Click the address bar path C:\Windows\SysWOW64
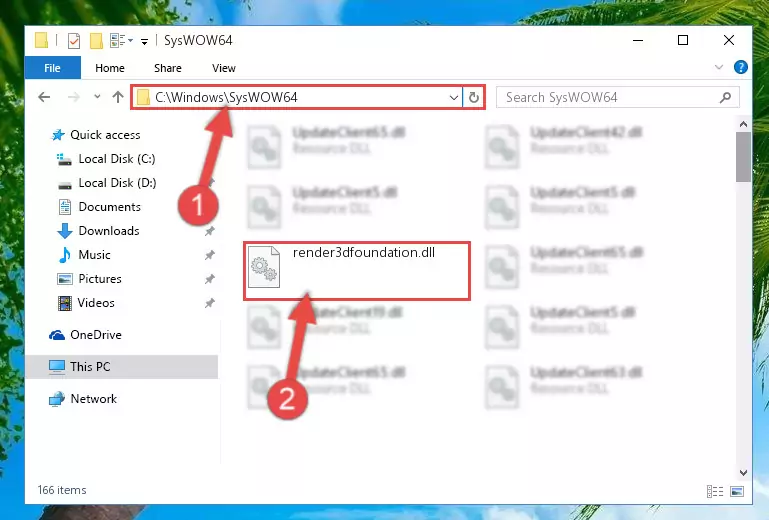This screenshot has width=769, height=520. (x=226, y=97)
